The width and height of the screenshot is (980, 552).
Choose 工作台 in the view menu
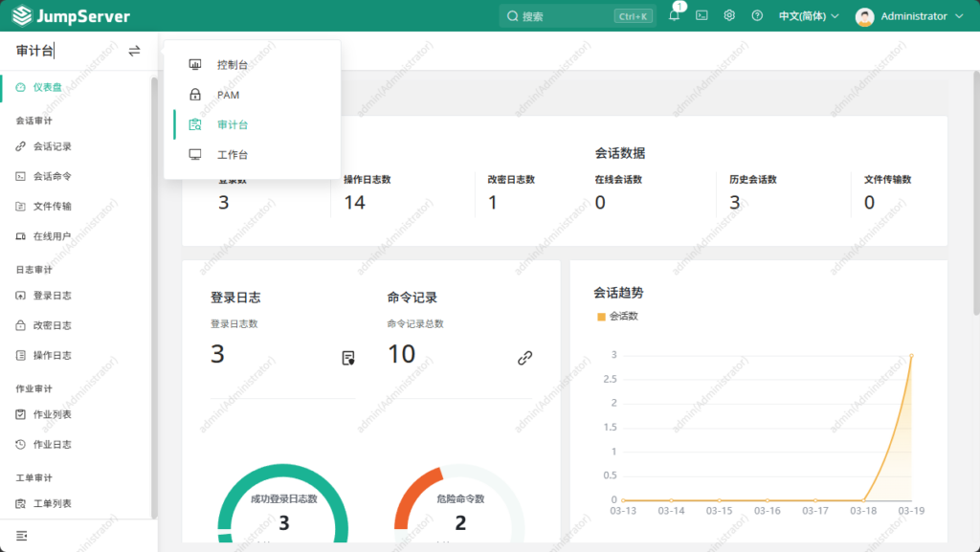click(x=232, y=154)
